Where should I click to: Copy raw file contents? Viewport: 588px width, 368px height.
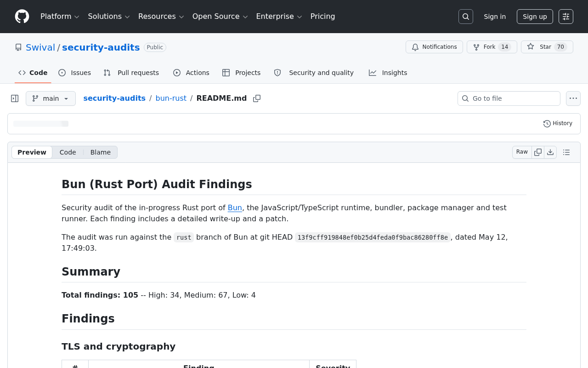[x=538, y=152]
